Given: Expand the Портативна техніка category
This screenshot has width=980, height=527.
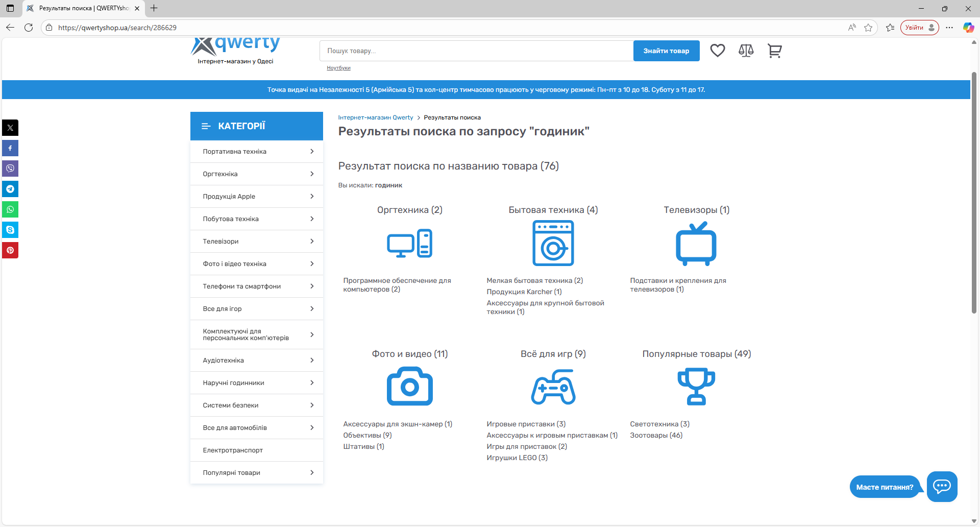Looking at the screenshot, I should [257, 152].
